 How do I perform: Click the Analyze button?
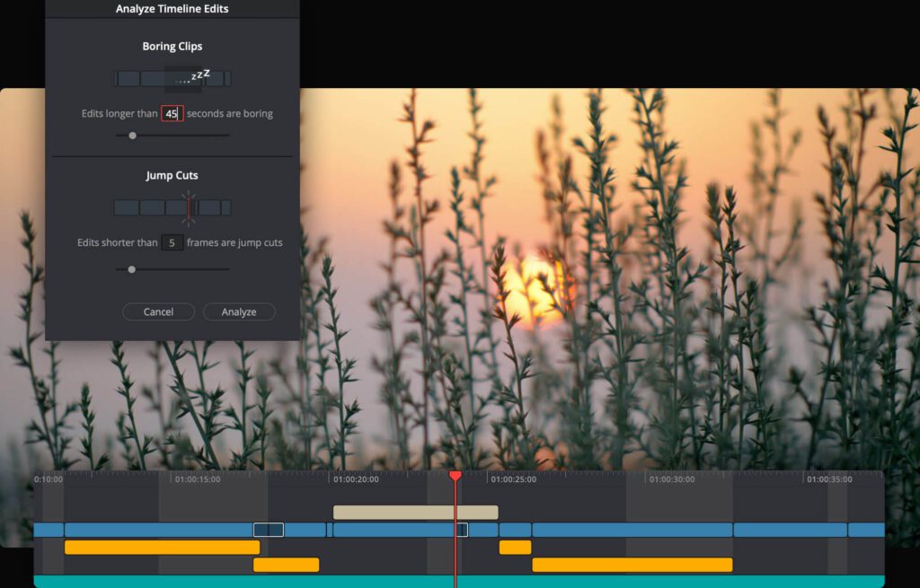pyautogui.click(x=239, y=312)
